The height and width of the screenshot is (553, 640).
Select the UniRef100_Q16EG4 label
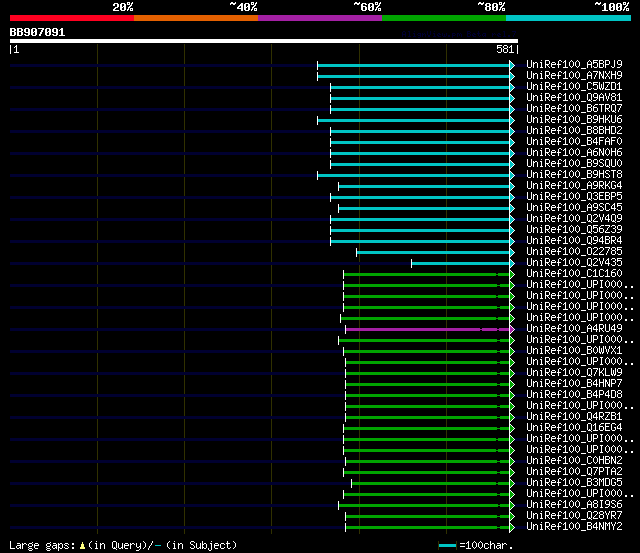coord(574,428)
